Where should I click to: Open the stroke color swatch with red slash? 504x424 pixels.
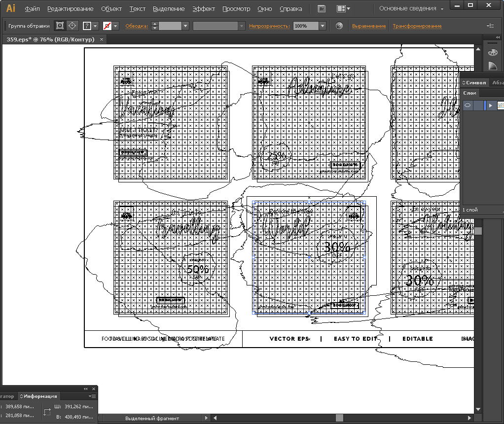107,26
